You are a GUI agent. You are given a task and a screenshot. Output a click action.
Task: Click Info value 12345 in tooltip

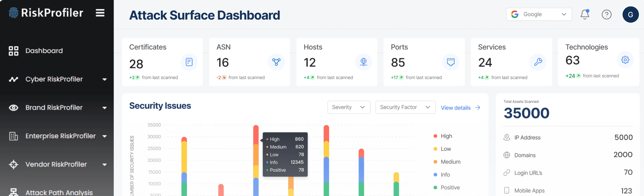(x=297, y=162)
